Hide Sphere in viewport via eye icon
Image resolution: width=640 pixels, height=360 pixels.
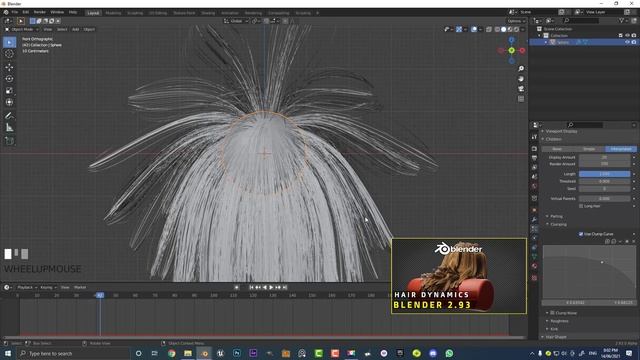[x=627, y=42]
